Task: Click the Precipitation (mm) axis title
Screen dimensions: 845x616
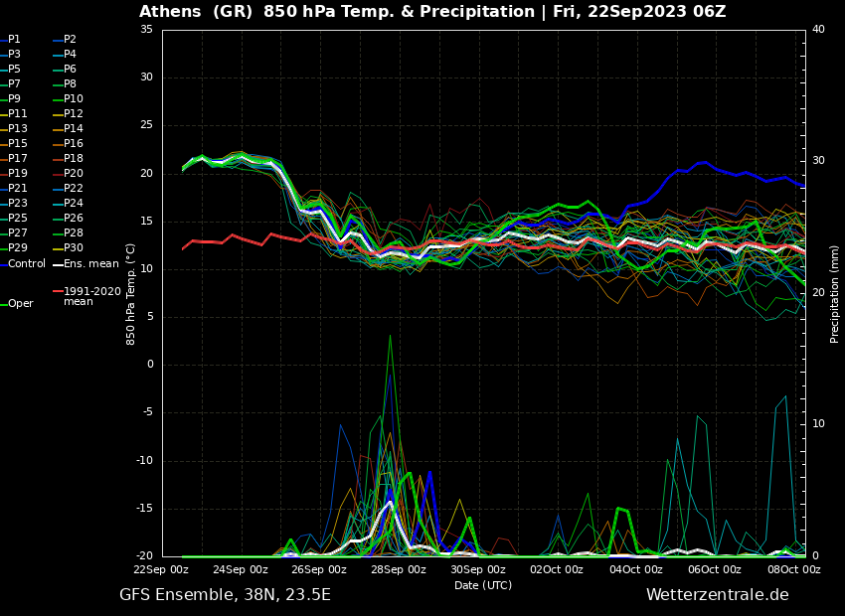Action: click(x=835, y=292)
